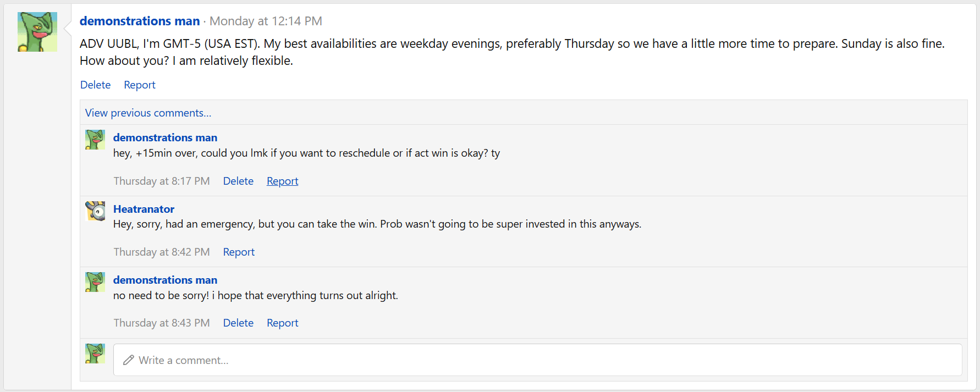Viewport: 980px width, 392px height.
Task: Delete the Thursday 8:43 PM comment
Action: tap(238, 323)
